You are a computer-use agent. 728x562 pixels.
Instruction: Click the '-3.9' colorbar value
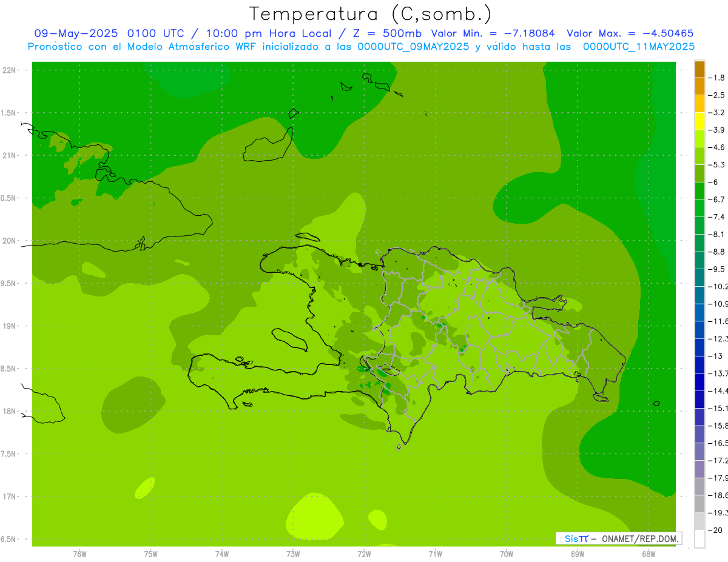tap(717, 130)
